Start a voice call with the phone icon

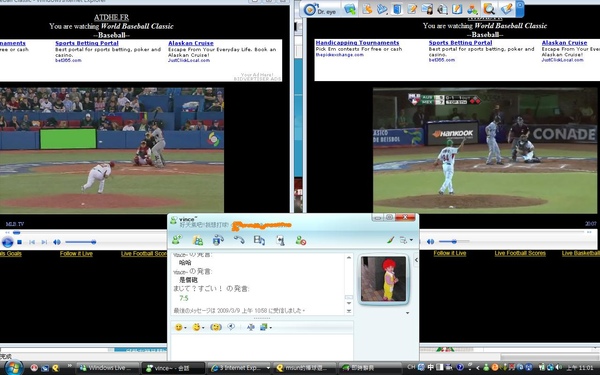[x=239, y=240]
